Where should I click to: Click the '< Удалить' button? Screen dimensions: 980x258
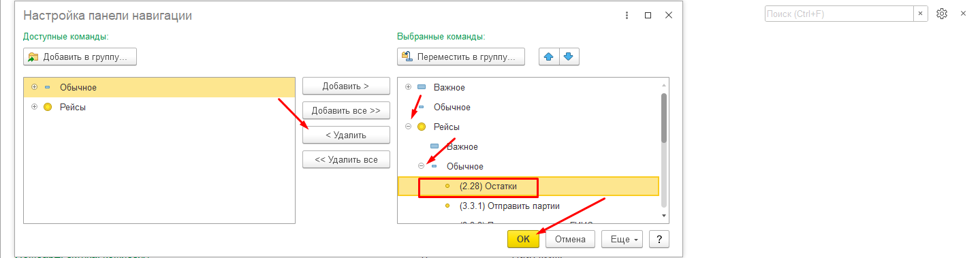[x=346, y=135]
